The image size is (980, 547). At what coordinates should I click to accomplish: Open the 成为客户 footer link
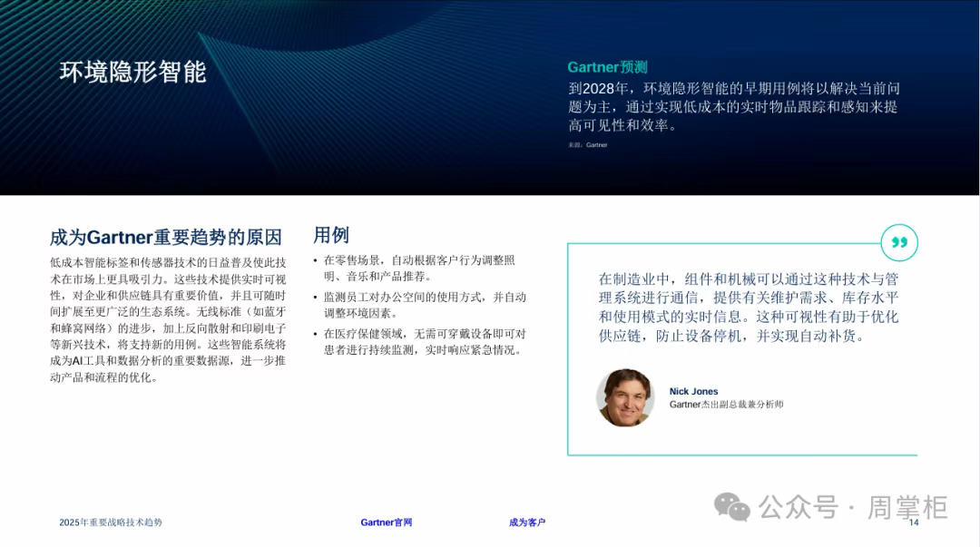click(527, 523)
